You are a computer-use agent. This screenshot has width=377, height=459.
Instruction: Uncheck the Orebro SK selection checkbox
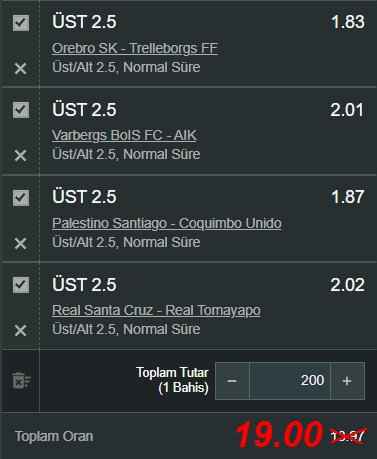(x=21, y=23)
